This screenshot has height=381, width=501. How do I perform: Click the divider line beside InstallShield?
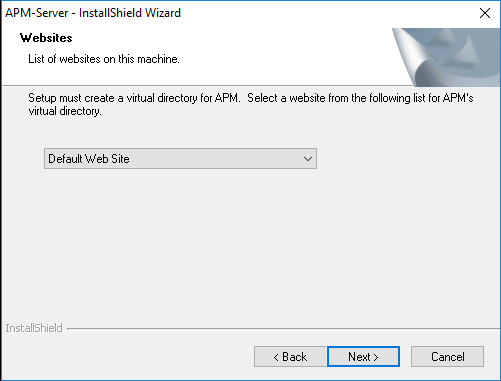[x=283, y=329]
